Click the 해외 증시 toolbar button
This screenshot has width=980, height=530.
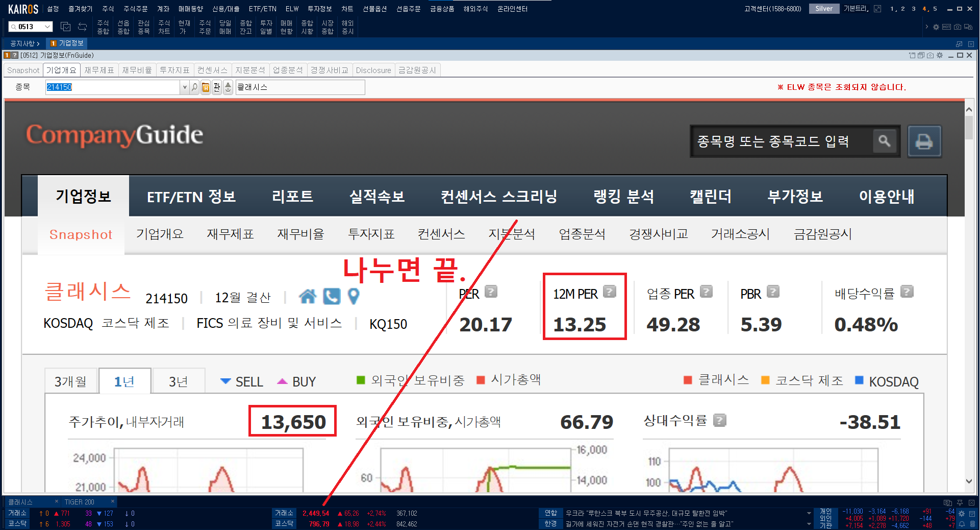coord(347,27)
